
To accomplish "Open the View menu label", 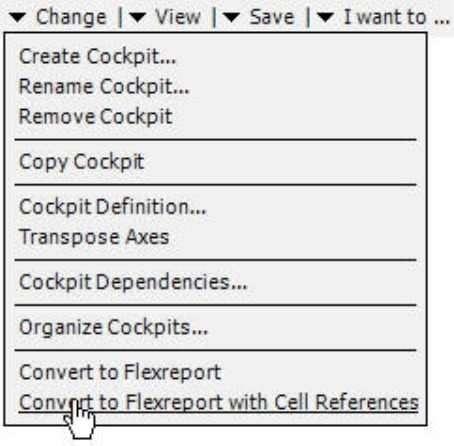I will coord(178,17).
